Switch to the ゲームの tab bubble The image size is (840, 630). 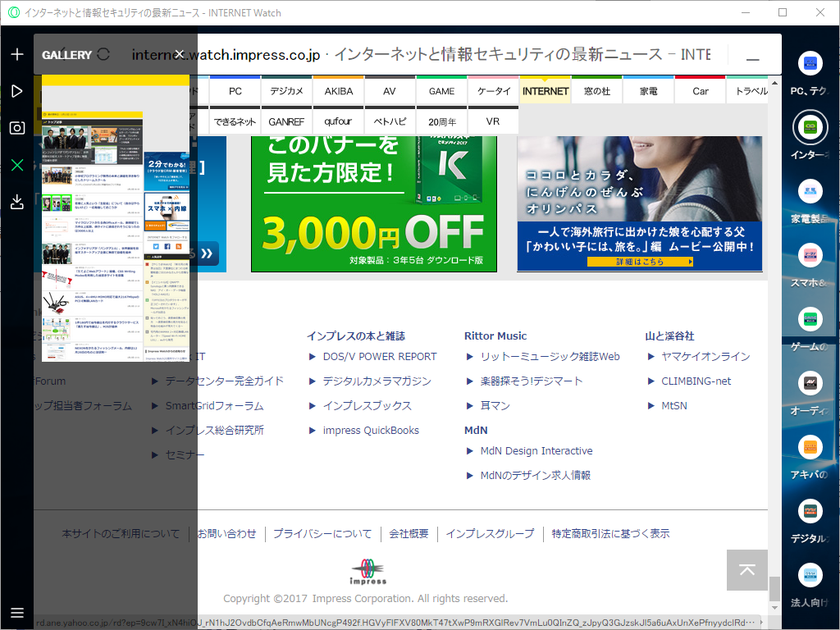pos(810,319)
